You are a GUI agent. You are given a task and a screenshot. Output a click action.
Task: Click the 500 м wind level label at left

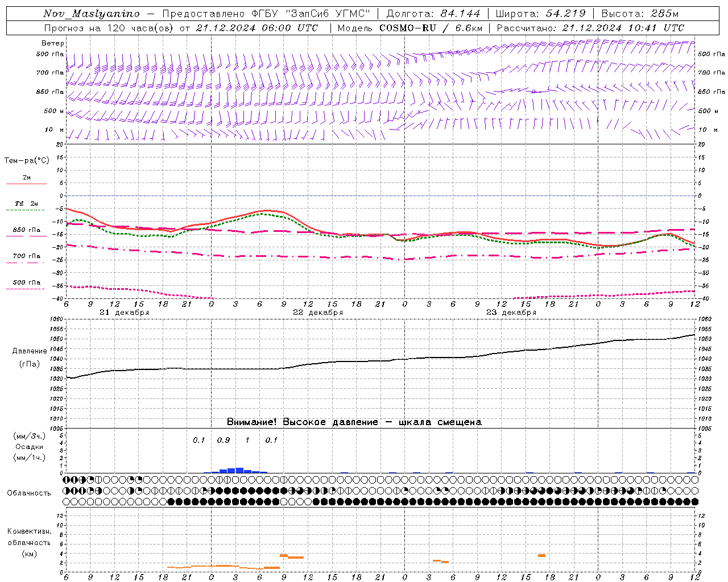55,111
